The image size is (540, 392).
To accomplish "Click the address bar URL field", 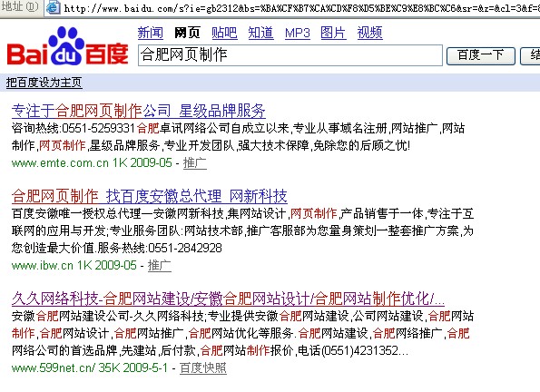I will point(301,7).
